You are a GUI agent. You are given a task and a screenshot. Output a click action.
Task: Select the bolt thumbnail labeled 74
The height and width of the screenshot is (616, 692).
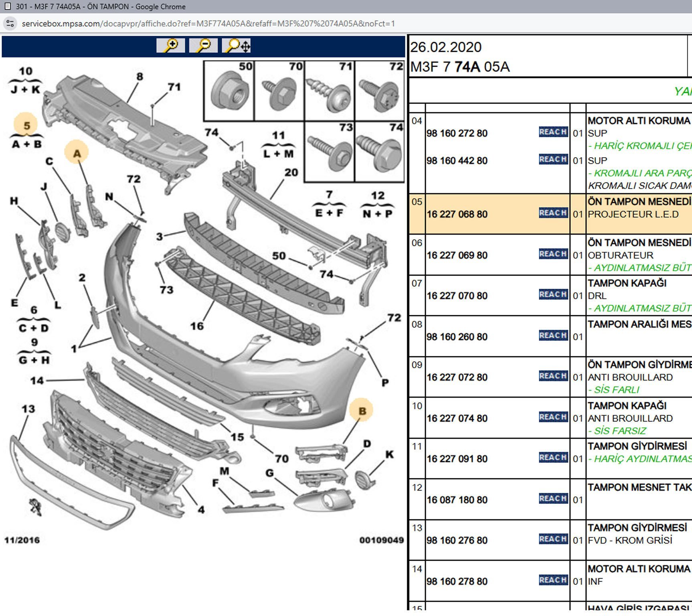[379, 152]
